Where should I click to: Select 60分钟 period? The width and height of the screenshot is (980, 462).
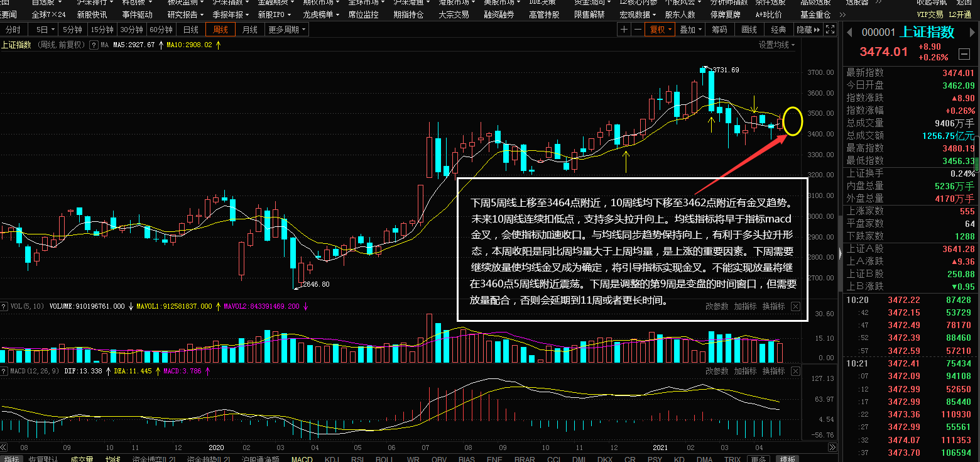(x=161, y=30)
